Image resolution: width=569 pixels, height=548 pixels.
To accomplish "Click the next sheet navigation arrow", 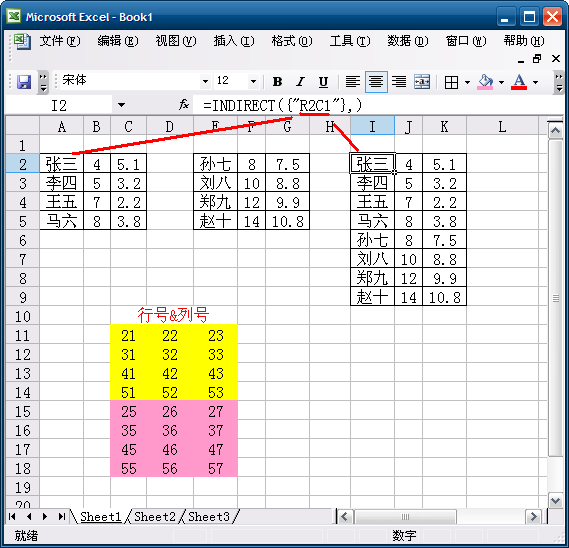I will tap(45, 516).
